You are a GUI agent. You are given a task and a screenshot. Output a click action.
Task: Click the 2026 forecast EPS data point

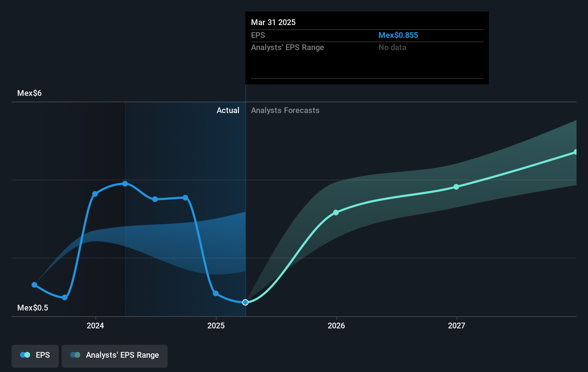336,212
